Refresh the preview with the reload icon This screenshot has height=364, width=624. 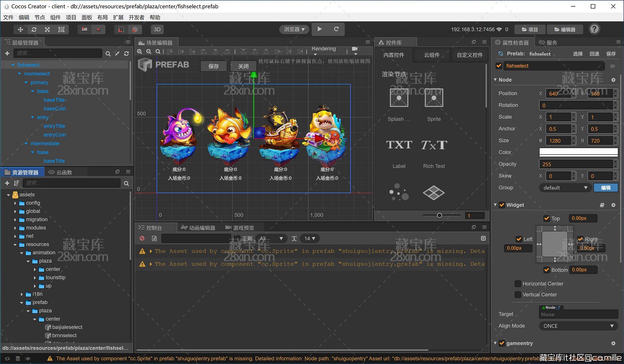point(336,29)
